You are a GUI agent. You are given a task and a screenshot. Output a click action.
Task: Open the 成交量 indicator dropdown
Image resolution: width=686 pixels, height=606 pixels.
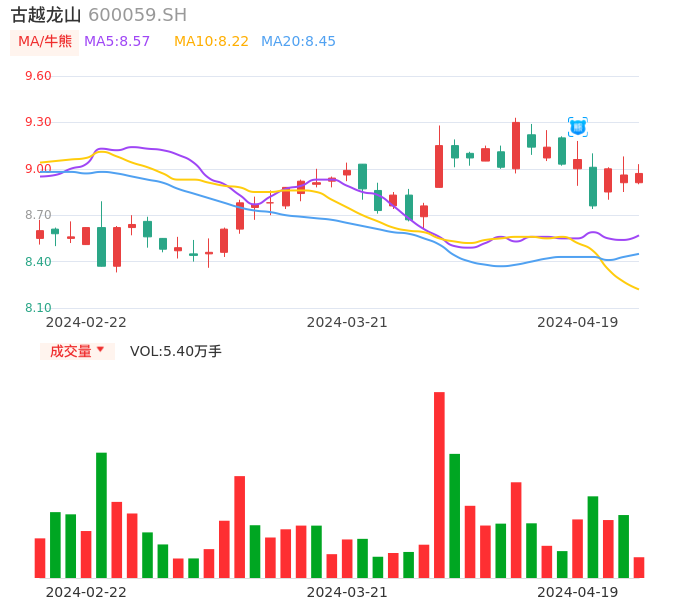[x=77, y=351]
